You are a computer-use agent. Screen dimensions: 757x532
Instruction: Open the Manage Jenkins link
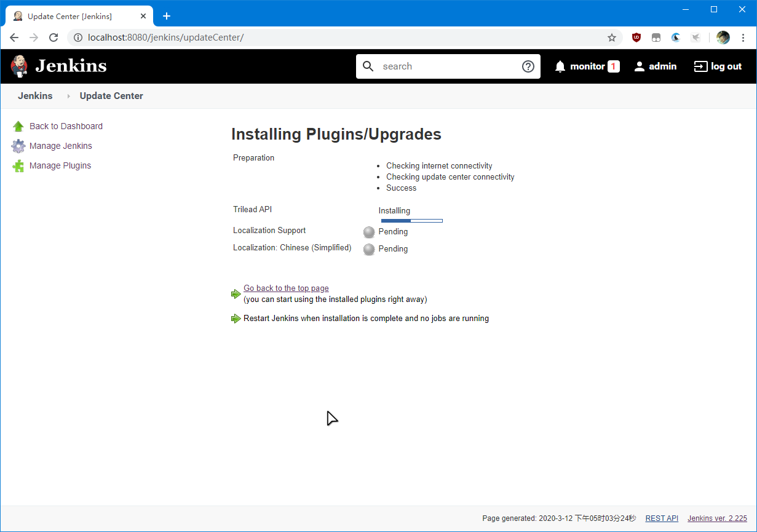(61, 146)
